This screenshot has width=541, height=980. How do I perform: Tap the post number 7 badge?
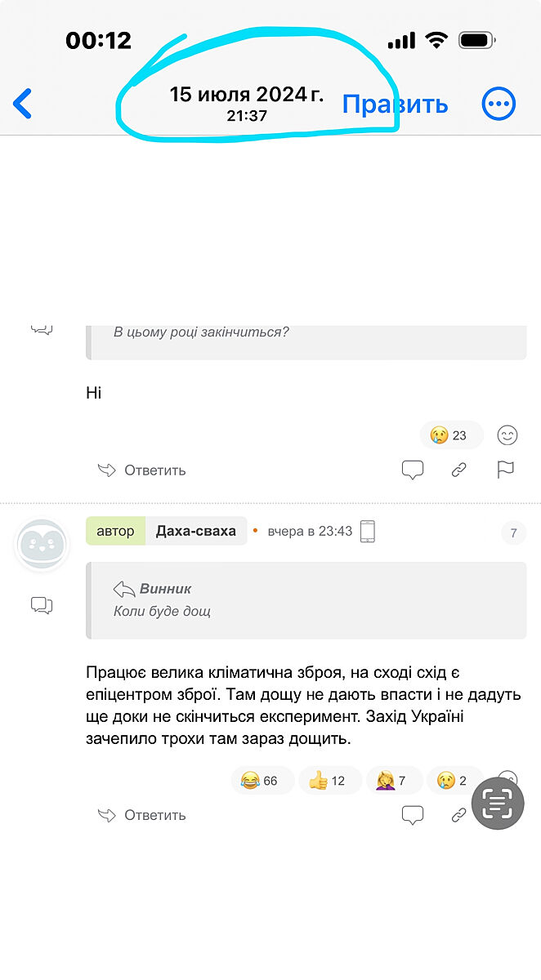[x=513, y=534]
